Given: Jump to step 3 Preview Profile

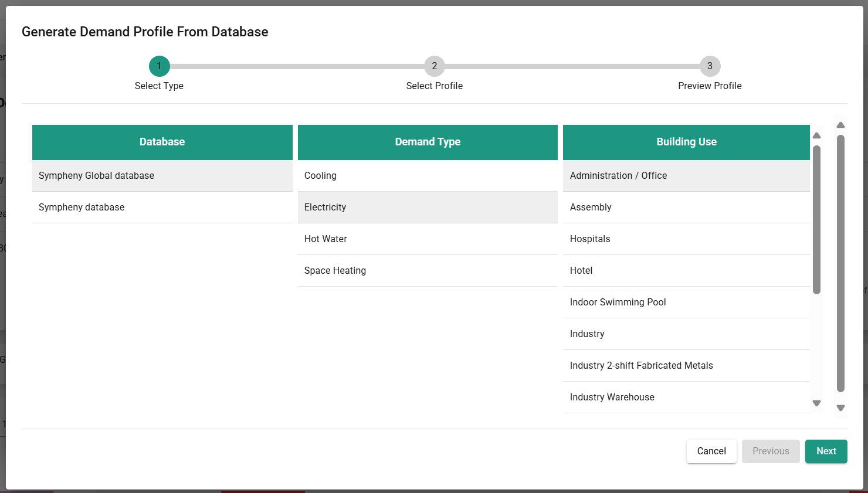Looking at the screenshot, I should tap(709, 66).
